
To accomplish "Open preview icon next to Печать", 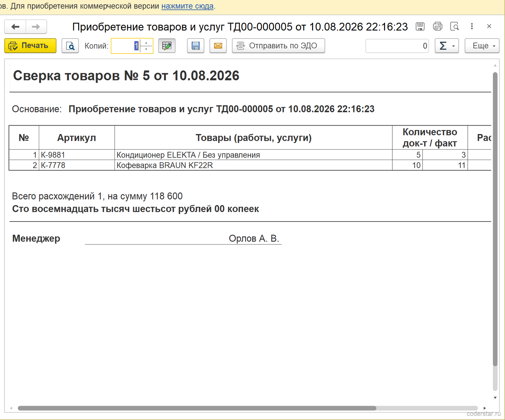I will (70, 46).
